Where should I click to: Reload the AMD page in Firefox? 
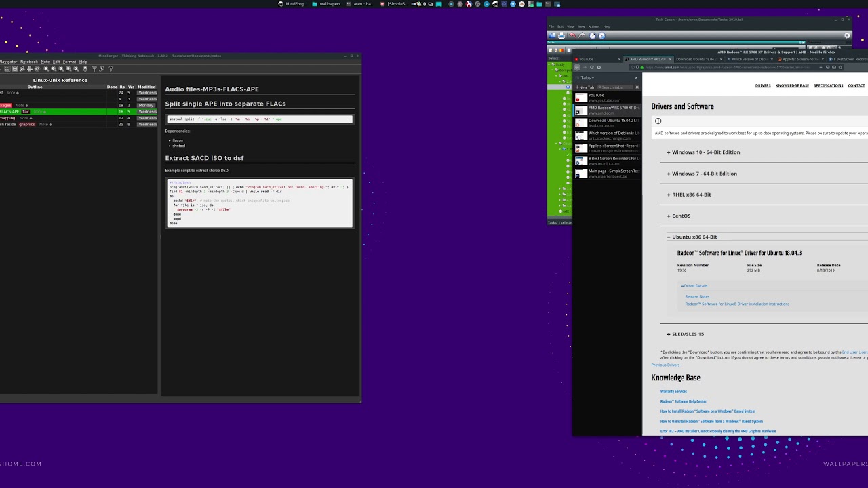[x=592, y=67]
